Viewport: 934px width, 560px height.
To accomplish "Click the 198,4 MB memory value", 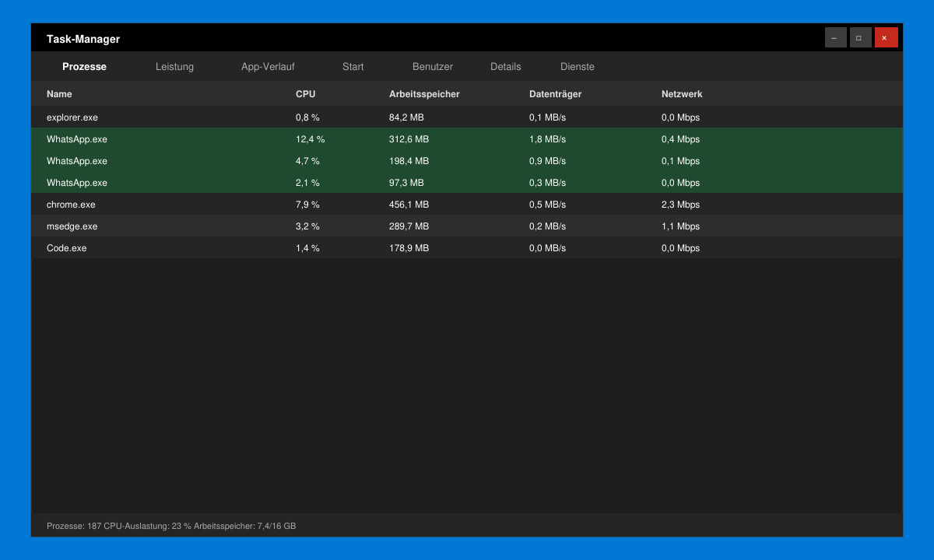I will pyautogui.click(x=409, y=161).
